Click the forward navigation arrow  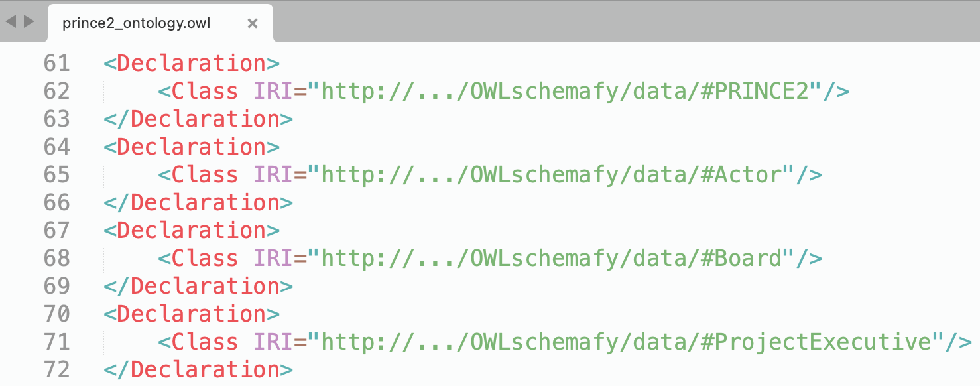click(29, 21)
